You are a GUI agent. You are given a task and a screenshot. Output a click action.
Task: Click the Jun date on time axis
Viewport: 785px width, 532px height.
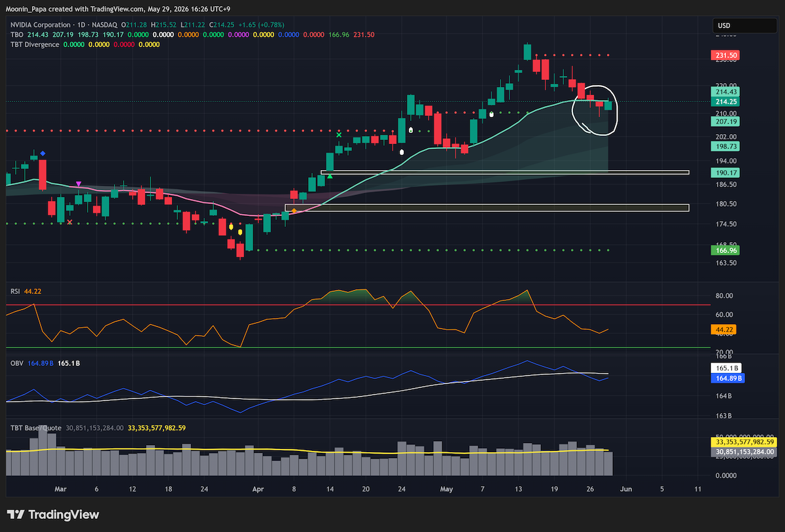tap(626, 489)
